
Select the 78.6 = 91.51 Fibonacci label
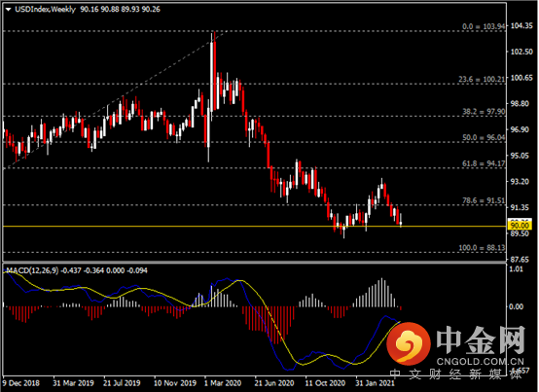pos(484,200)
